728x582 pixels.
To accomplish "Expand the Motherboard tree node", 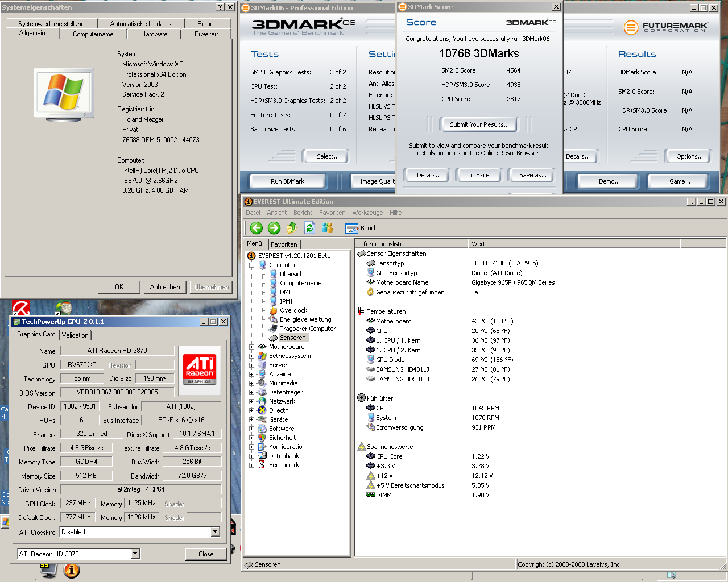I will (251, 347).
